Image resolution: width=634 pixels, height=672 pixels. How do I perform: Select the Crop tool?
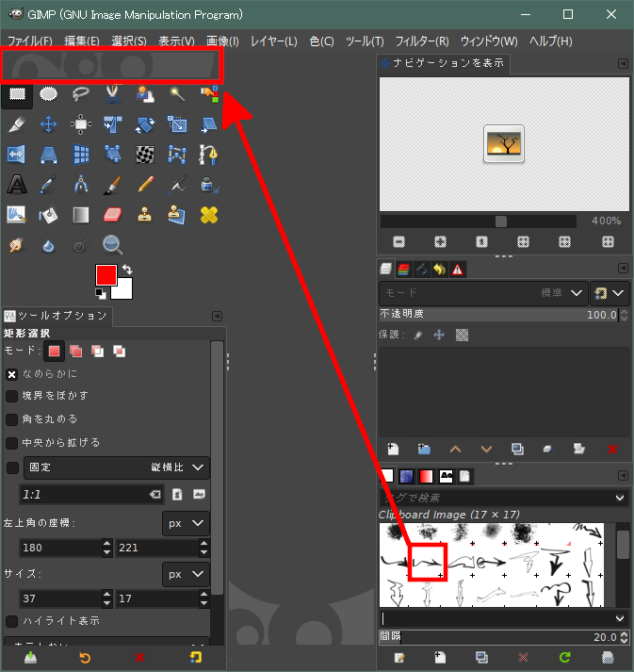(x=112, y=124)
